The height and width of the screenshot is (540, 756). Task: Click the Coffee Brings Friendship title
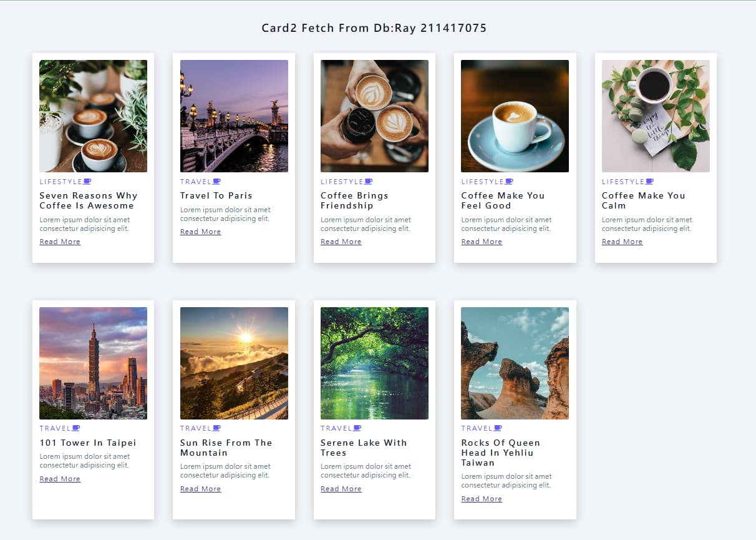point(354,200)
